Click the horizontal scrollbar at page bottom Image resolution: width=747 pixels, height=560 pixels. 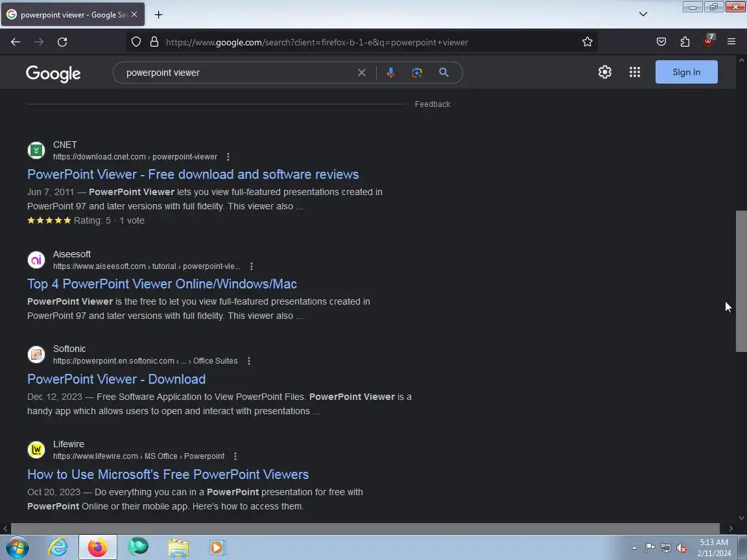tap(365, 529)
